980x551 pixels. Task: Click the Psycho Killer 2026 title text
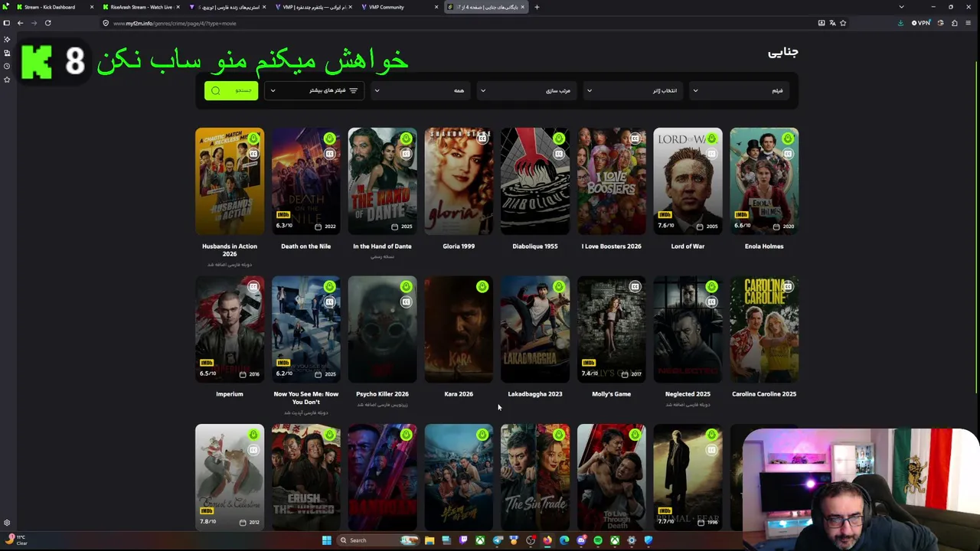pyautogui.click(x=382, y=394)
